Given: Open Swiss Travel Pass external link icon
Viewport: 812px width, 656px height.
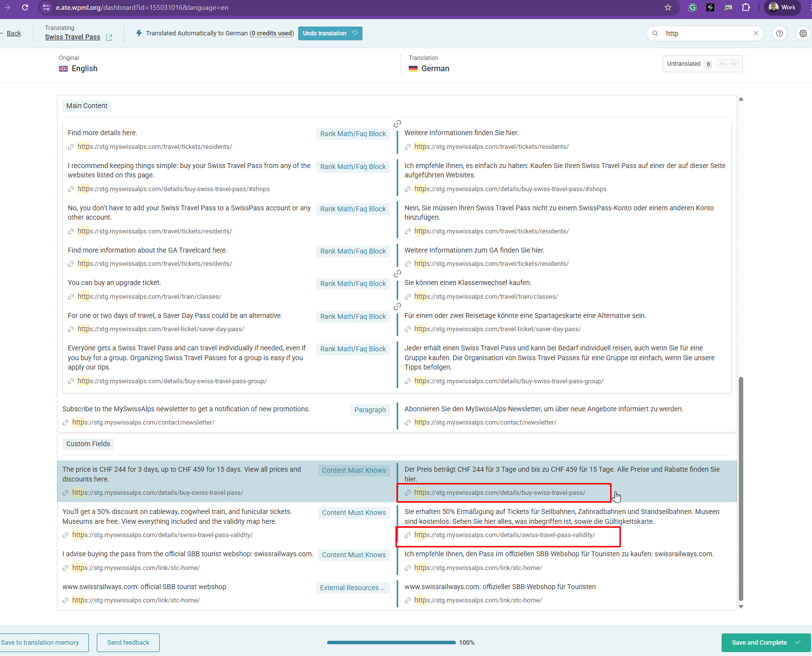Looking at the screenshot, I should click(109, 37).
